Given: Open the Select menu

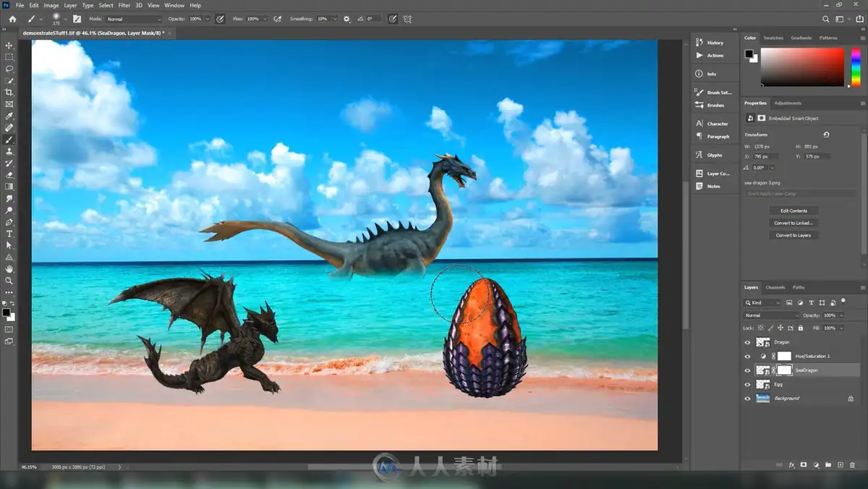Looking at the screenshot, I should click(106, 5).
